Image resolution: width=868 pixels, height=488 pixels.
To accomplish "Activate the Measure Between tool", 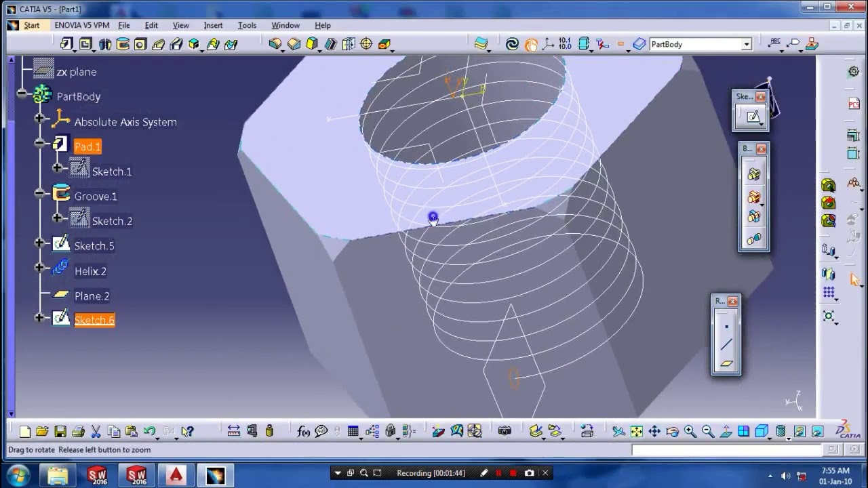I will pos(234,431).
